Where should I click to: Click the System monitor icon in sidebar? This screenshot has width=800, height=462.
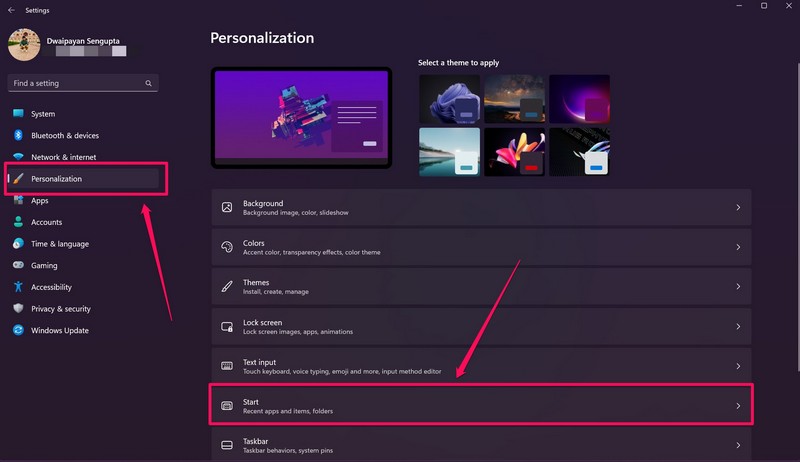click(x=18, y=114)
